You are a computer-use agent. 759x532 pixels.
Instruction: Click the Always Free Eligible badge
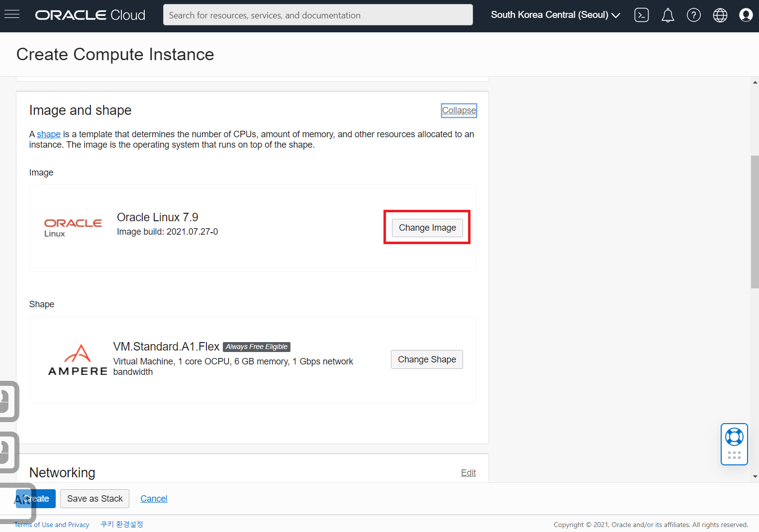pos(257,347)
